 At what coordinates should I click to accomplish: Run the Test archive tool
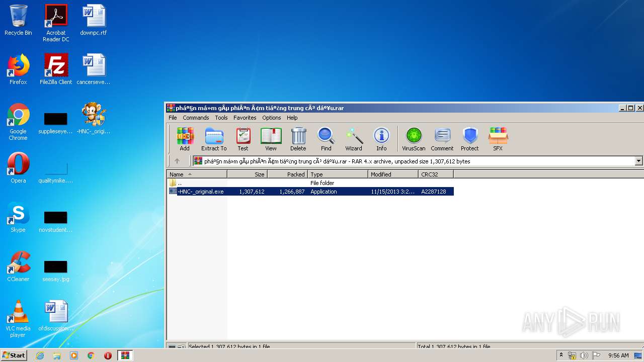(x=243, y=139)
